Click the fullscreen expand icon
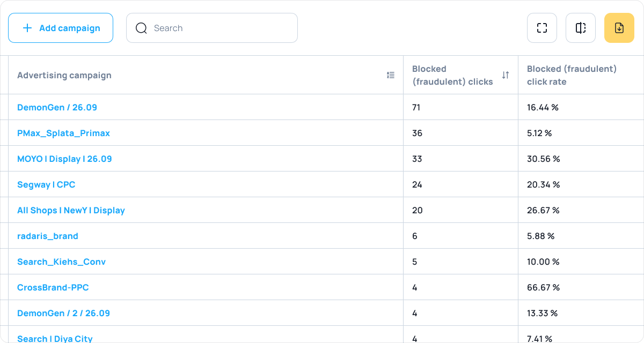The height and width of the screenshot is (343, 644). point(542,28)
